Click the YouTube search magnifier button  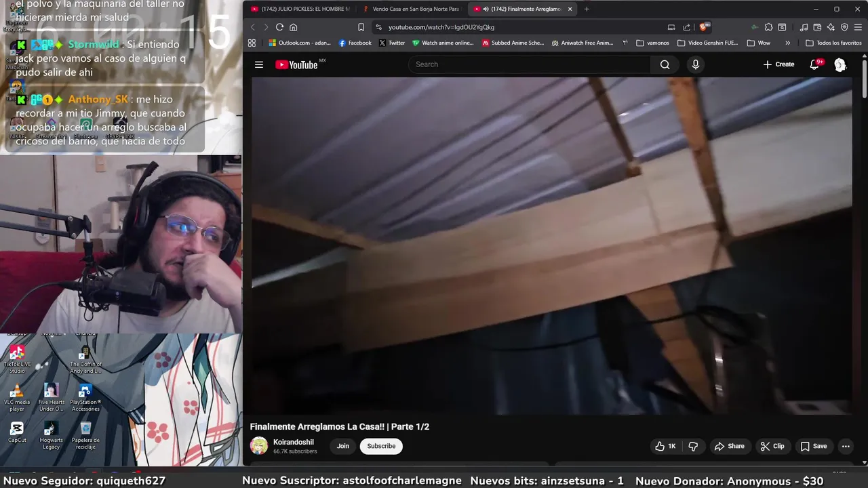pyautogui.click(x=665, y=64)
